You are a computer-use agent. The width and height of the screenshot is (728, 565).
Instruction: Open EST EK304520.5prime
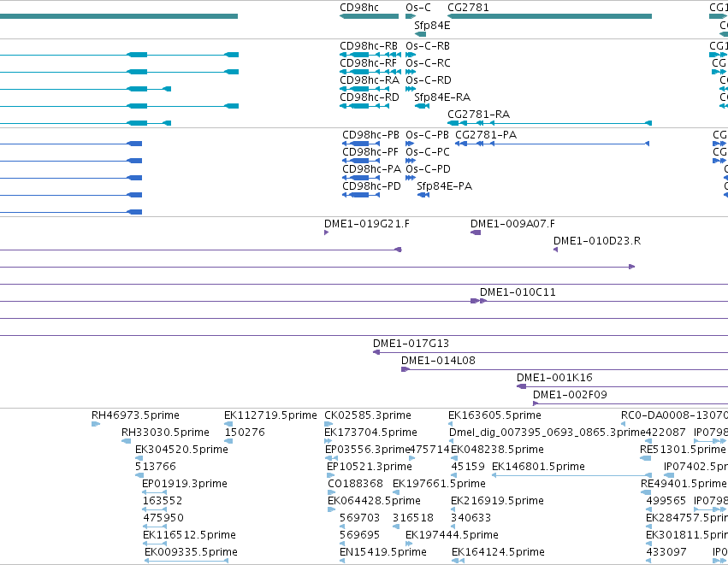pyautogui.click(x=181, y=450)
